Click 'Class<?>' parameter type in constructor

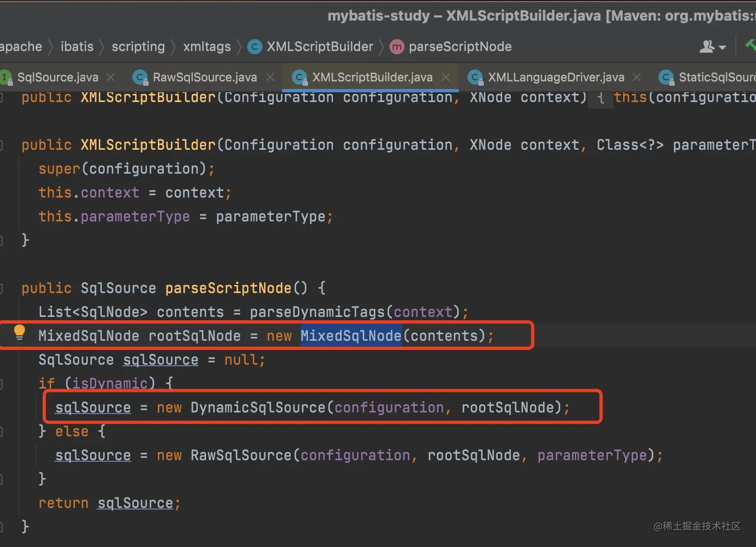[x=630, y=145]
